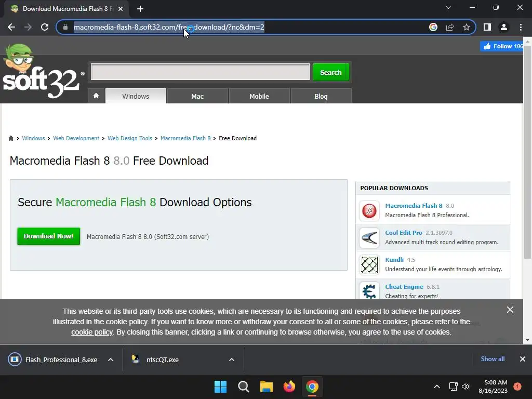Screen dimensions: 532x399
Task: Open the Windows Start menu
Action: pyautogui.click(x=220, y=387)
